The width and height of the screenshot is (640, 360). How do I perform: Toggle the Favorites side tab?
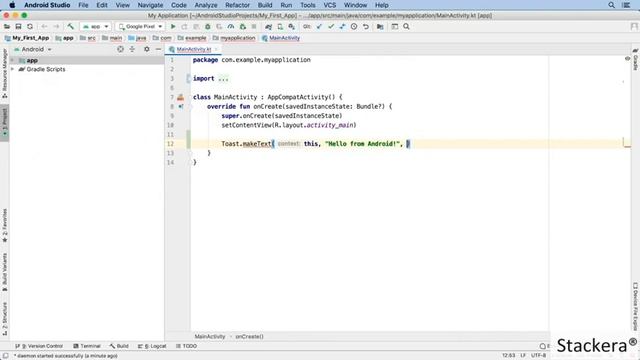pyautogui.click(x=4, y=225)
